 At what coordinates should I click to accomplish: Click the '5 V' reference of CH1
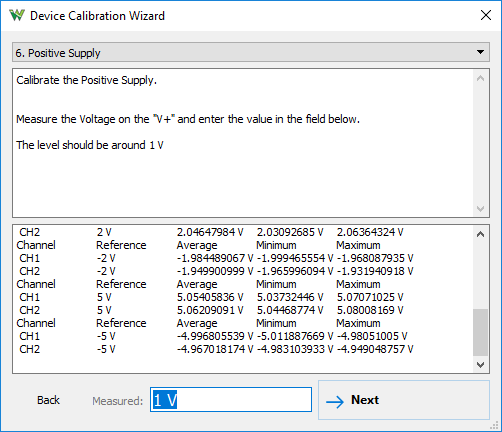click(x=104, y=297)
